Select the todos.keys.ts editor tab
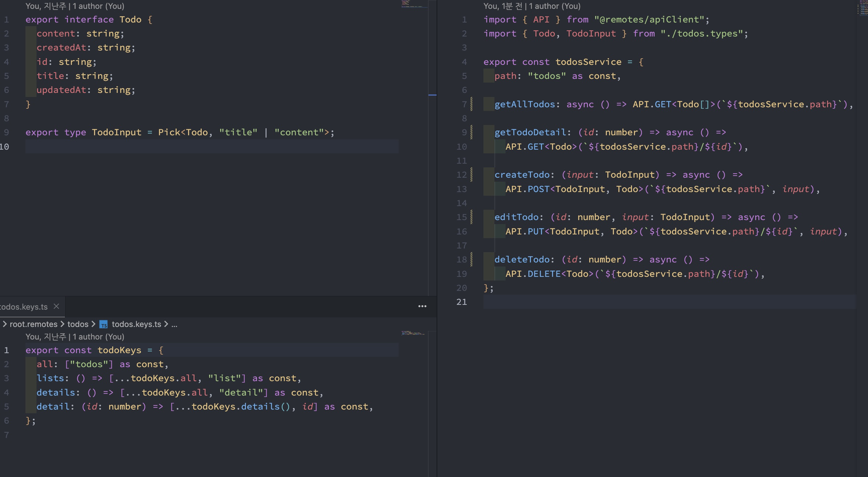 [x=24, y=307]
